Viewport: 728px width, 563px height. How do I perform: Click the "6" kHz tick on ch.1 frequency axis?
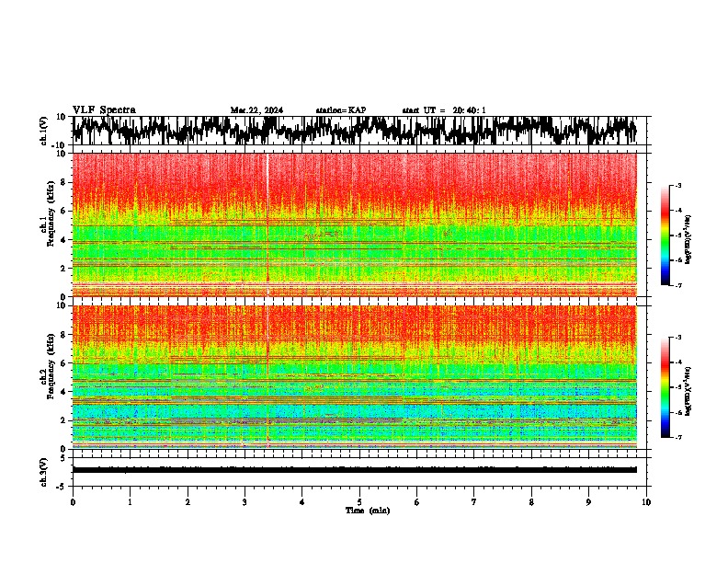[x=64, y=212]
